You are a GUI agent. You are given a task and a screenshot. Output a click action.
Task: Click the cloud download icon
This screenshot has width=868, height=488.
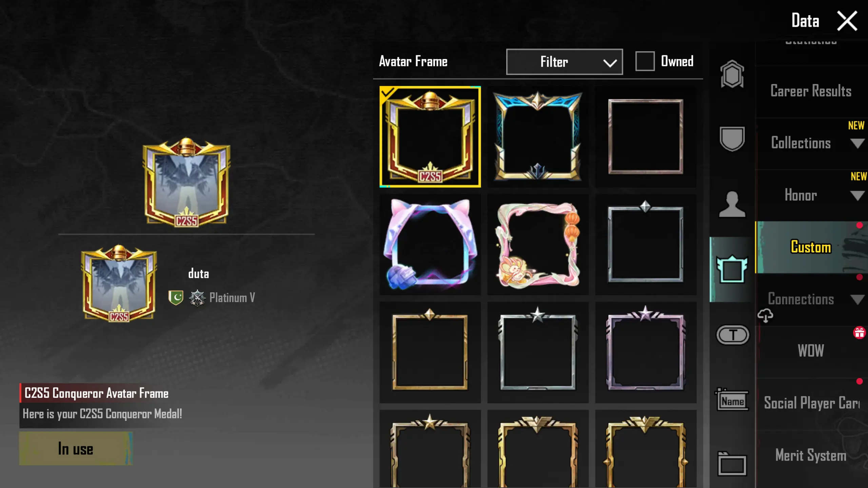point(765,316)
